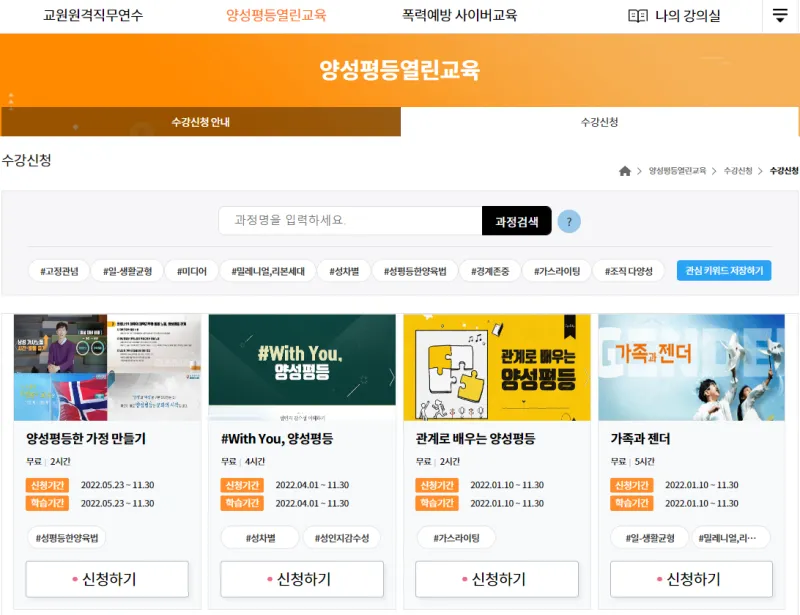
Task: Click title #With You, 양성평등
Action: 277,438
